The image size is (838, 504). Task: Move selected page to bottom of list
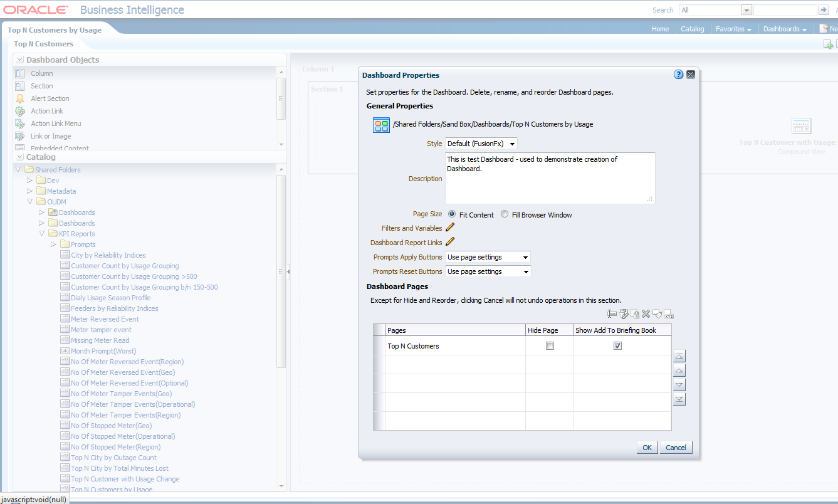[679, 399]
